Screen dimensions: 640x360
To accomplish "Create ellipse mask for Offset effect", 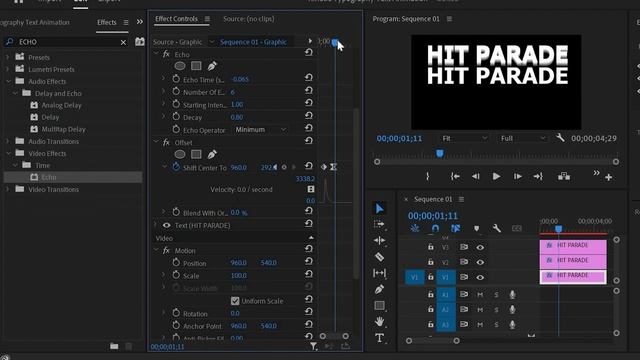I will [x=180, y=154].
